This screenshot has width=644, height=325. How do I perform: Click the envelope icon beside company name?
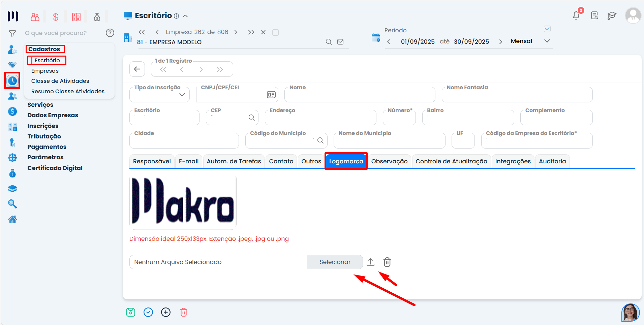(340, 42)
